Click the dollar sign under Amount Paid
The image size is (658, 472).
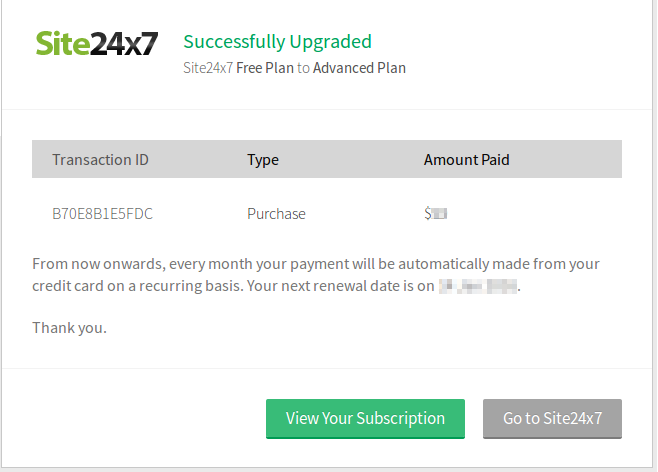point(428,214)
